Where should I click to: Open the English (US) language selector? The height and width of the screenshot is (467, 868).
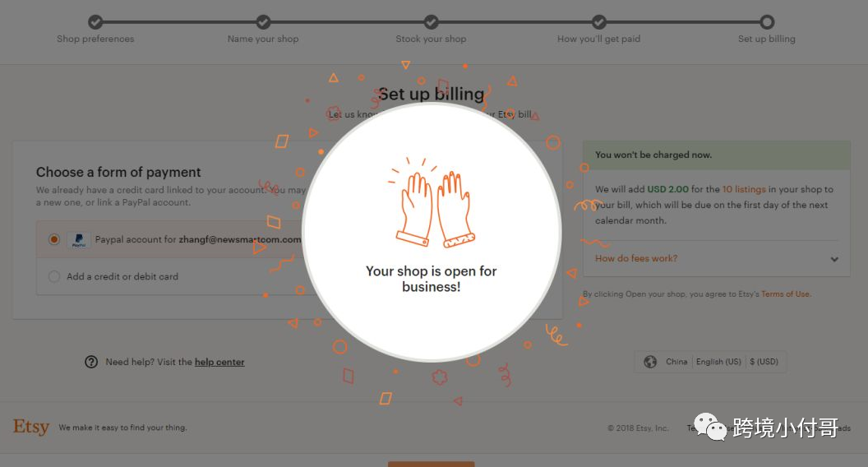718,362
